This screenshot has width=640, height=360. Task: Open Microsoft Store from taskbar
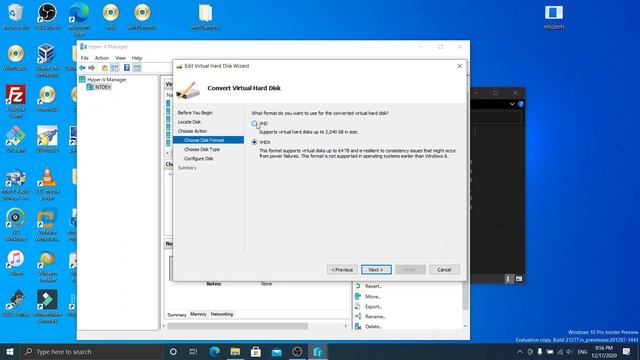[x=256, y=351]
